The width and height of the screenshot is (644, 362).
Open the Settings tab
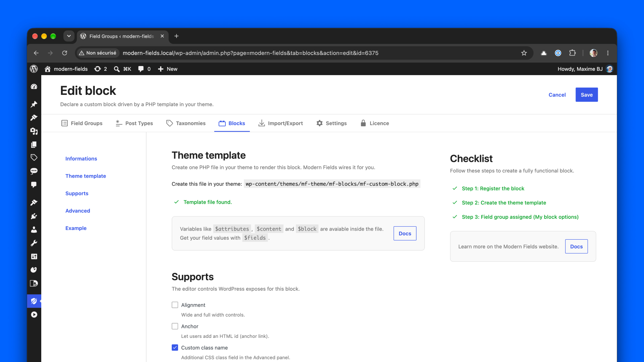click(x=331, y=123)
